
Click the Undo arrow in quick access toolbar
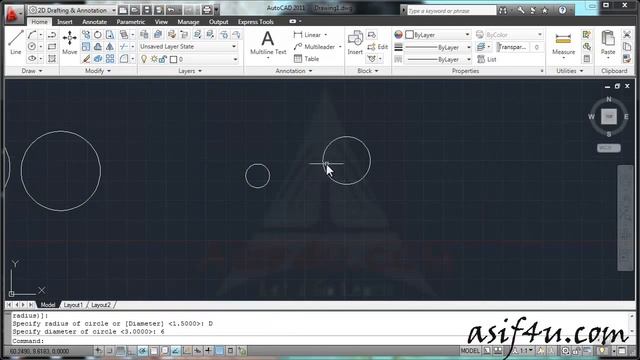pos(171,10)
